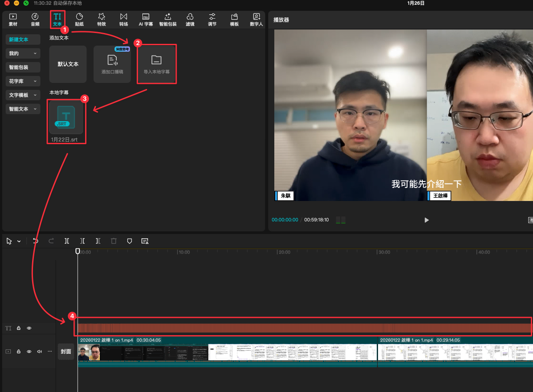The image size is (533, 392).
Task: Open the top-bar 智能包装 tab
Action: pyautogui.click(x=168, y=20)
